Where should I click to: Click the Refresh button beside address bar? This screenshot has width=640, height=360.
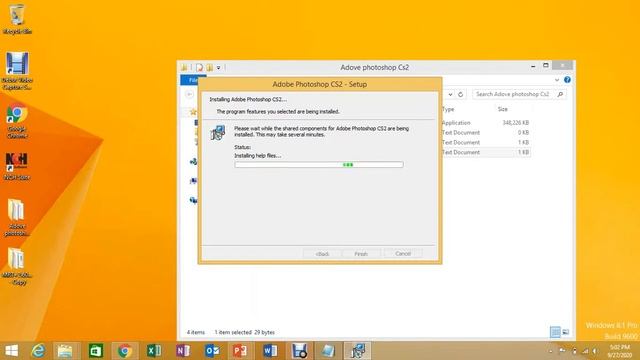coord(460,94)
